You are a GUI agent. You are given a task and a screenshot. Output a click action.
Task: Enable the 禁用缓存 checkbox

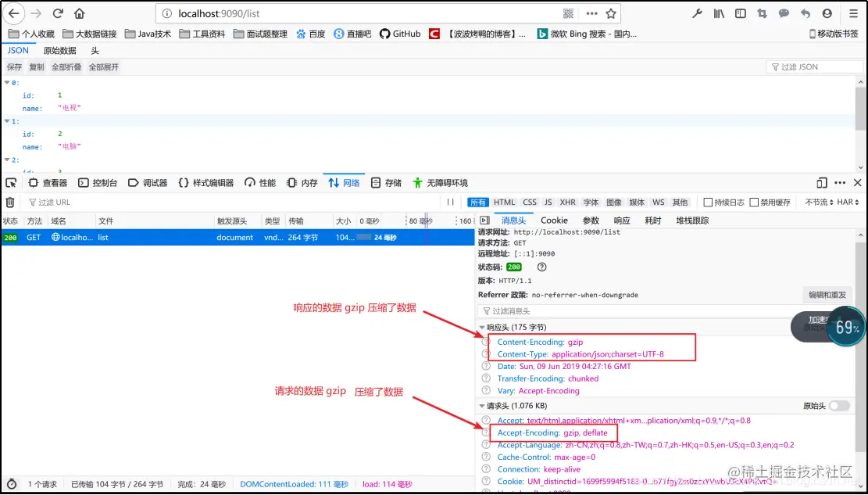[x=754, y=203]
